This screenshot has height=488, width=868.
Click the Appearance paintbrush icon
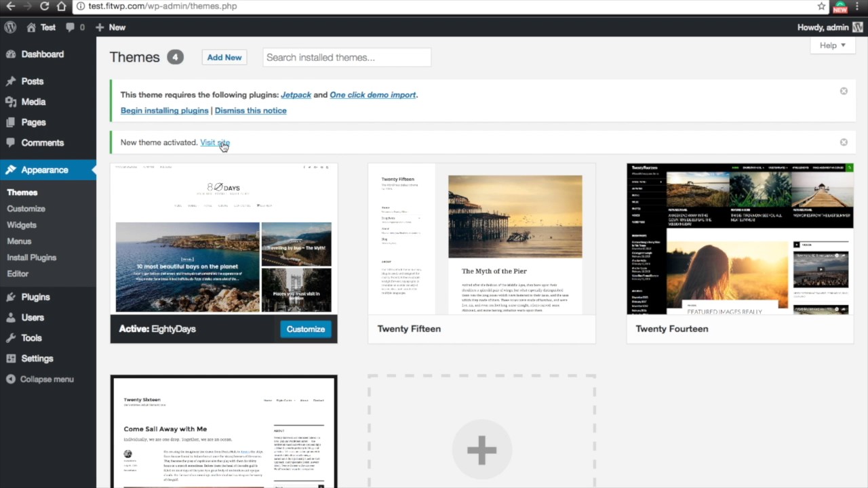pyautogui.click(x=11, y=169)
